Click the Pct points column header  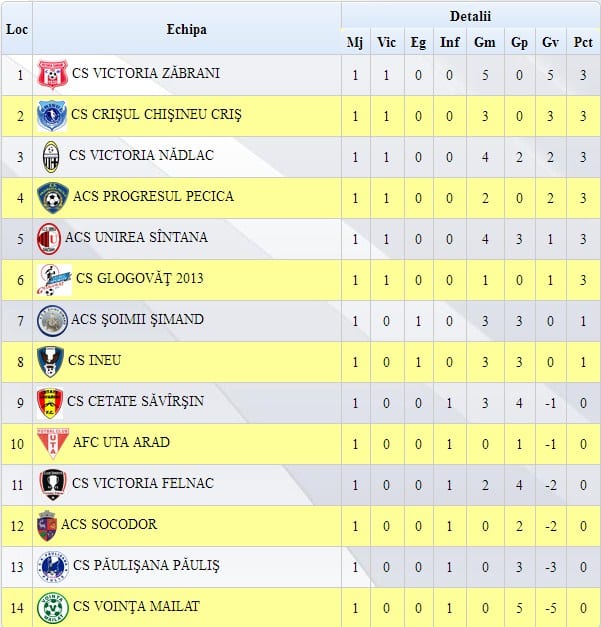(x=583, y=42)
